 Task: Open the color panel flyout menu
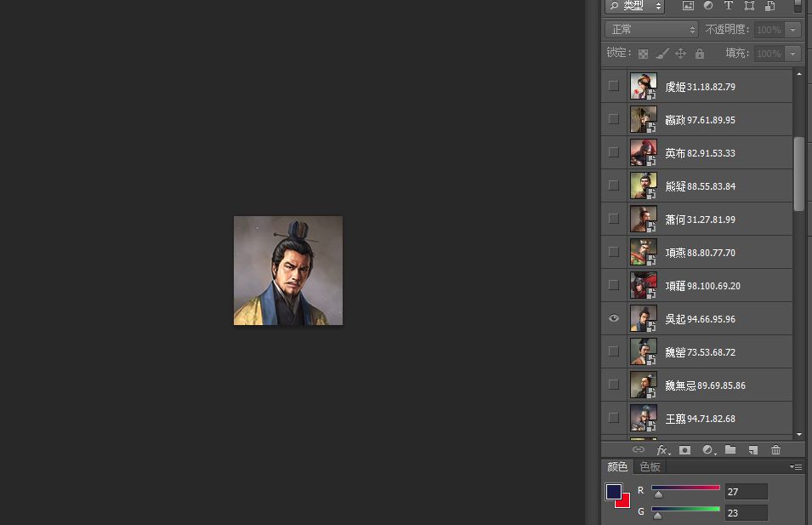(x=796, y=466)
